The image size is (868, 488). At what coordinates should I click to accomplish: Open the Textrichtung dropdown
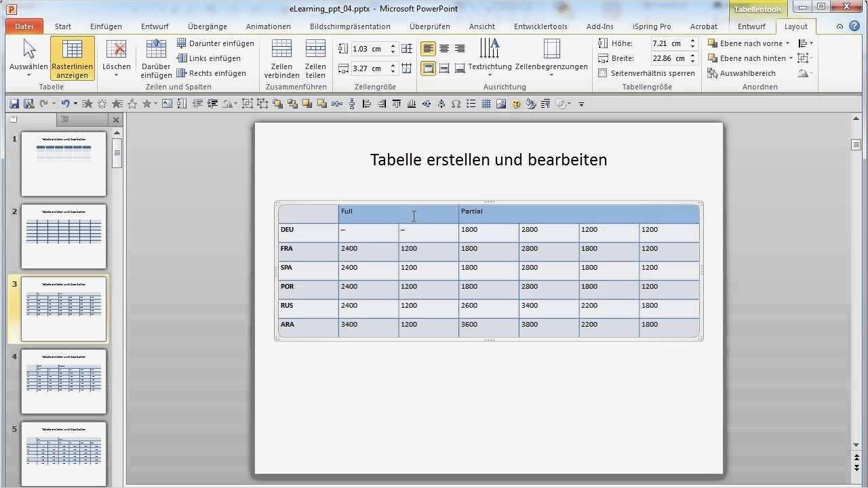click(x=490, y=58)
